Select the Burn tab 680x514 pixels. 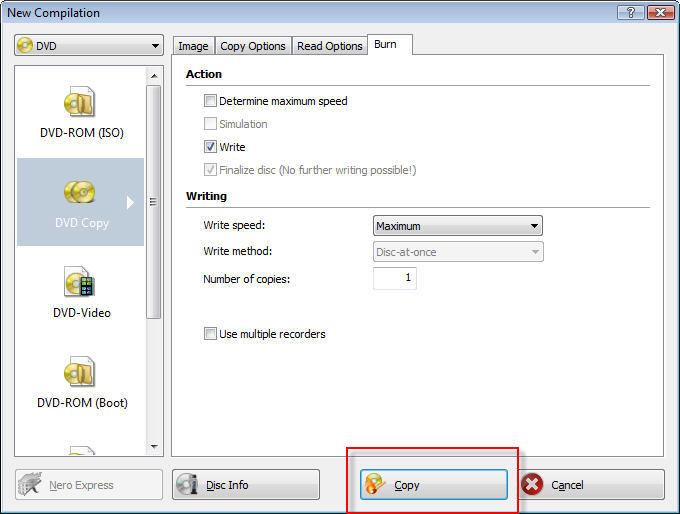click(x=390, y=45)
